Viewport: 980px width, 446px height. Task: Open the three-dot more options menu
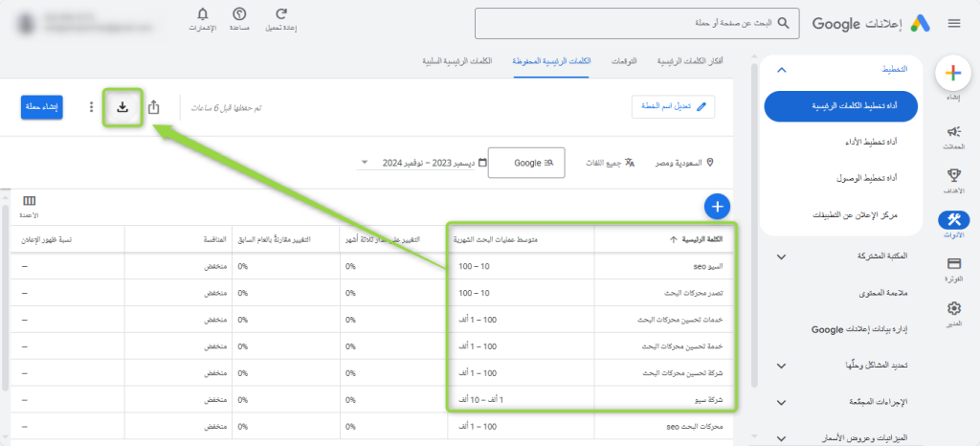(91, 107)
